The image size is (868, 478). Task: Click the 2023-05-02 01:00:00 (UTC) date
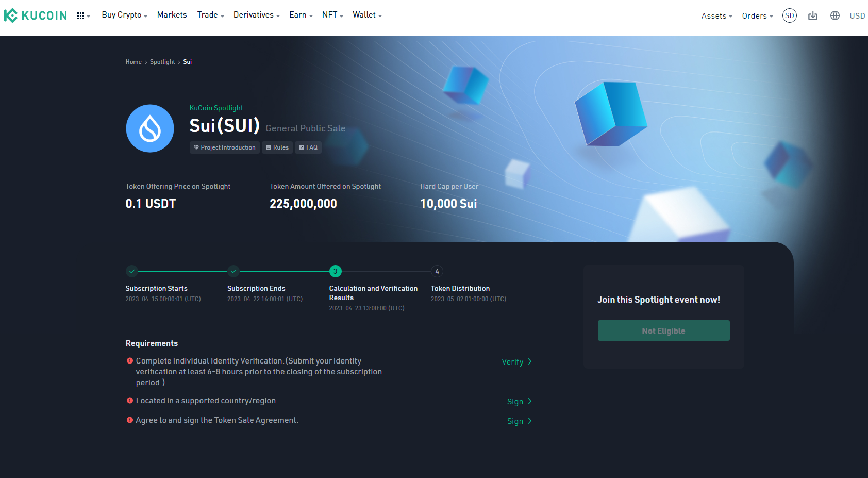point(469,299)
